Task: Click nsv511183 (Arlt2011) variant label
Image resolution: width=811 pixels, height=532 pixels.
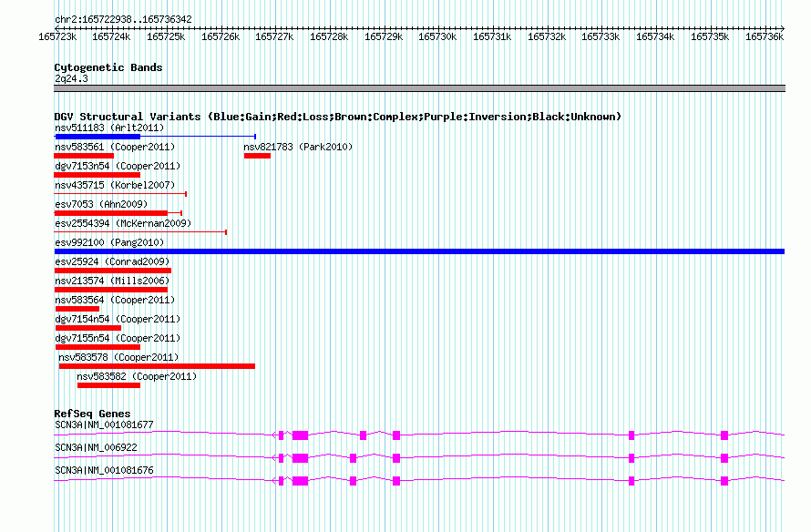Action: pos(109,128)
